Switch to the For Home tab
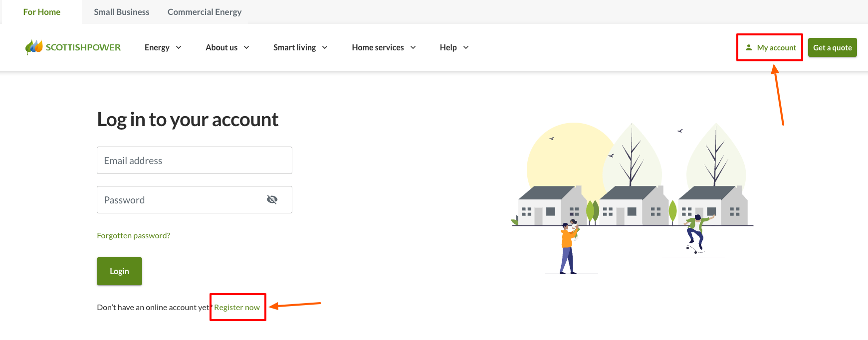 point(42,12)
